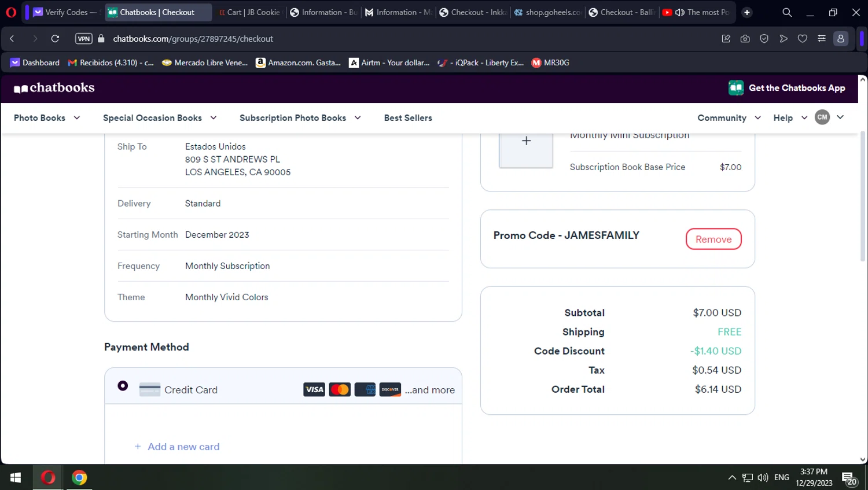Click the chatbooks logo
Viewport: 868px width, 490px height.
click(54, 88)
